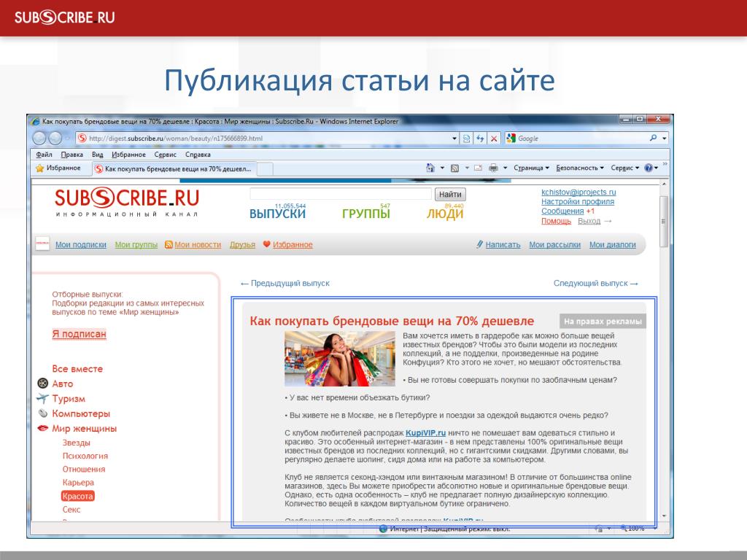The width and height of the screenshot is (747, 560).
Task: Click the magnifier icon in the Google search box
Action: click(653, 138)
